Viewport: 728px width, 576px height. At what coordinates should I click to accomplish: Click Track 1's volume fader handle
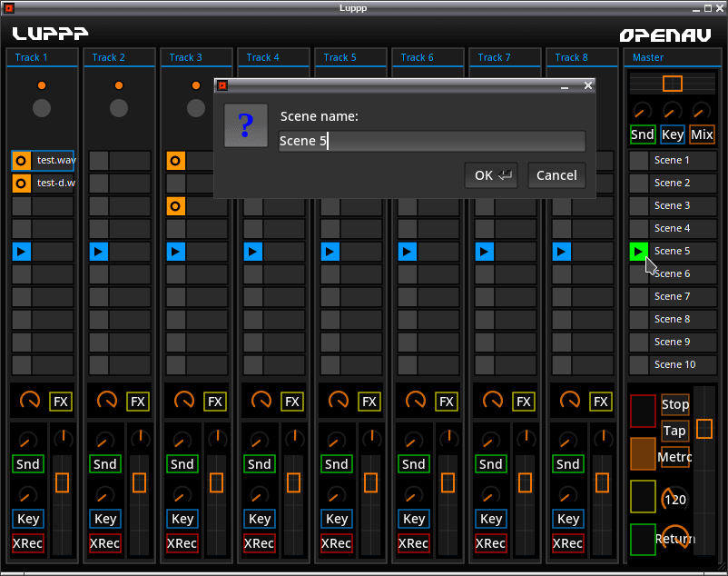[x=63, y=482]
